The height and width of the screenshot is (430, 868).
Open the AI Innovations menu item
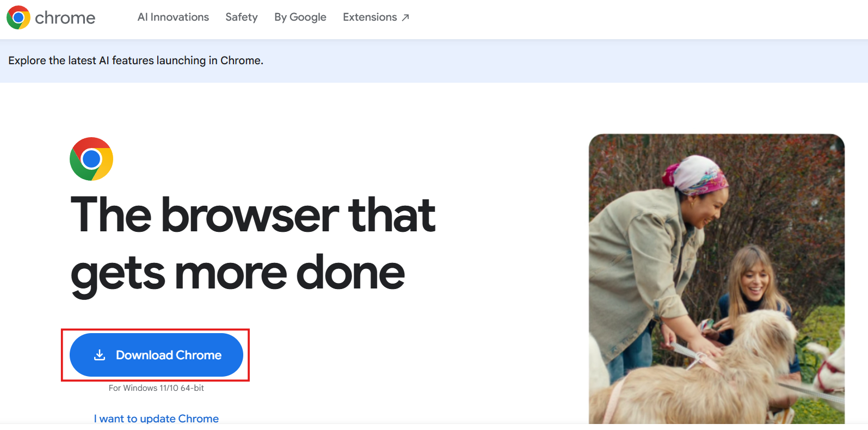pyautogui.click(x=173, y=17)
